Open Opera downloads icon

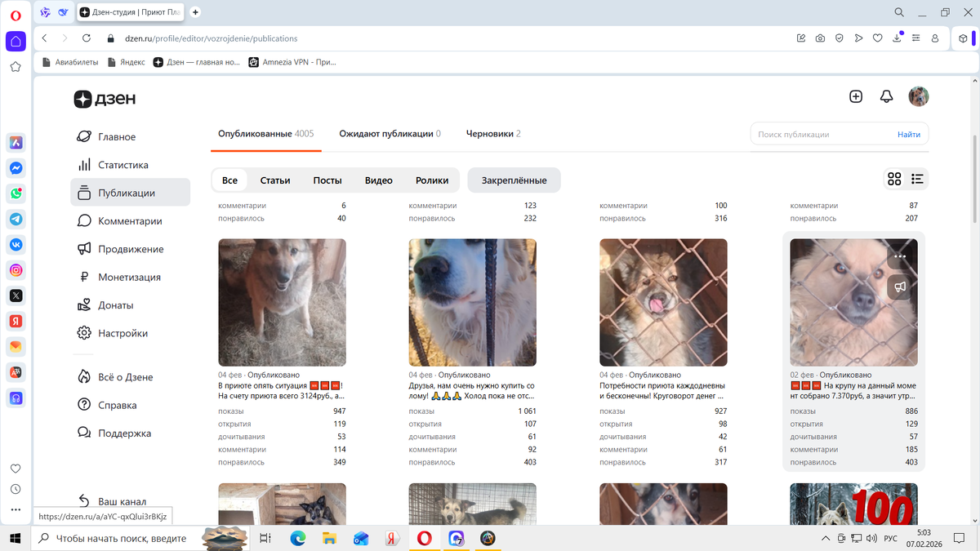897,38
